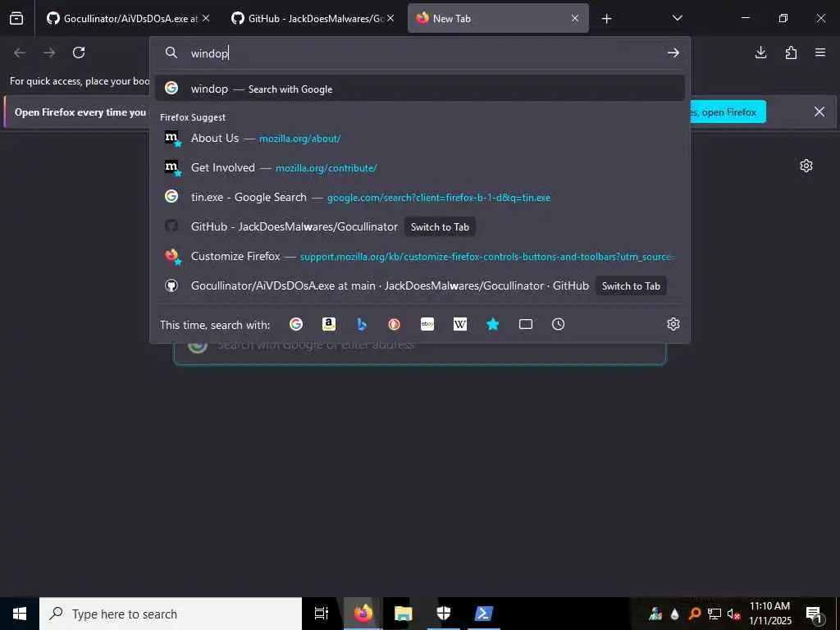This screenshot has height=630, width=840.
Task: Open Customize Firefox support suggestion
Action: (x=420, y=256)
